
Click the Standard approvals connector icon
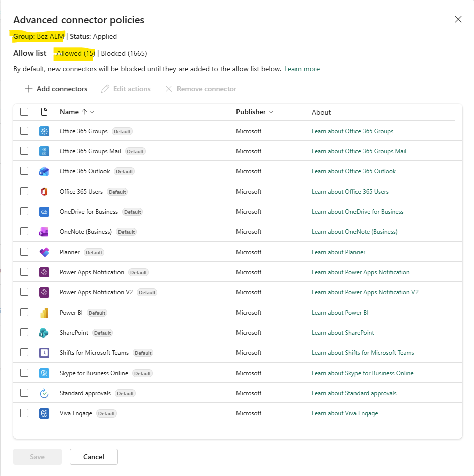pyautogui.click(x=44, y=393)
